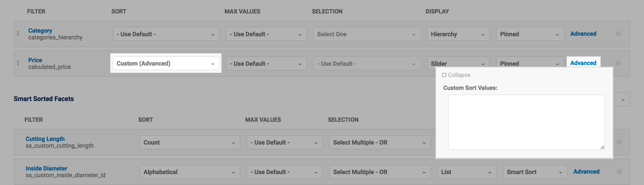Open Category selection Select One dropdown
Viewport: 644px width, 185px height.
coord(366,34)
